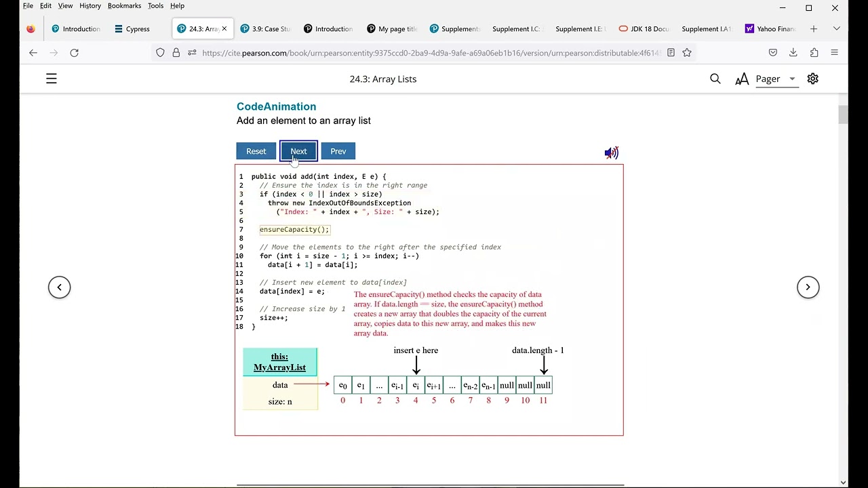Open the hamburger table of contents menu
The image size is (868, 488).
(52, 79)
